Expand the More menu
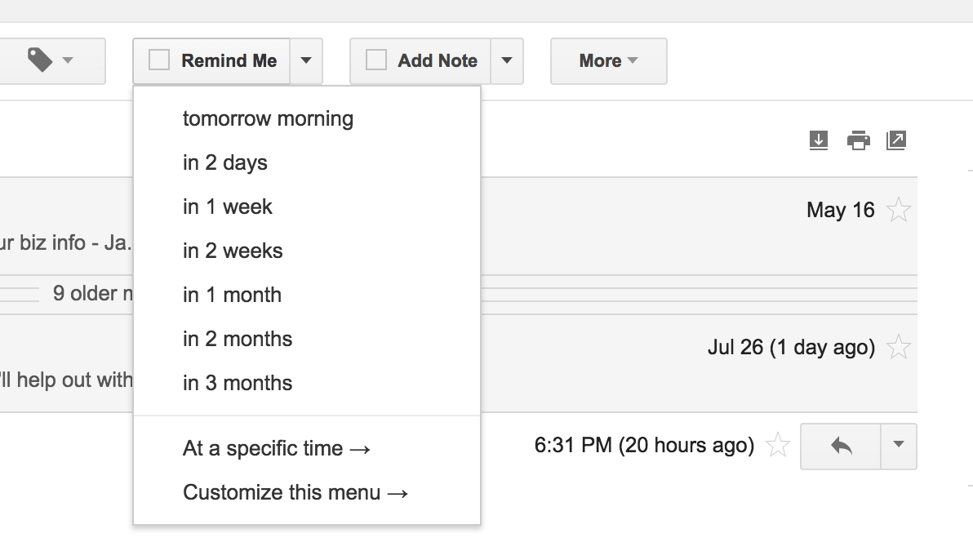The height and width of the screenshot is (560, 973). pyautogui.click(x=608, y=60)
